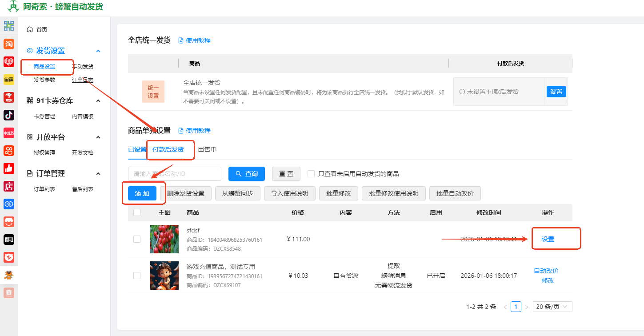Screen dimensions: 644x336
Task: Open 授权管理 menu item
Action: [44, 153]
